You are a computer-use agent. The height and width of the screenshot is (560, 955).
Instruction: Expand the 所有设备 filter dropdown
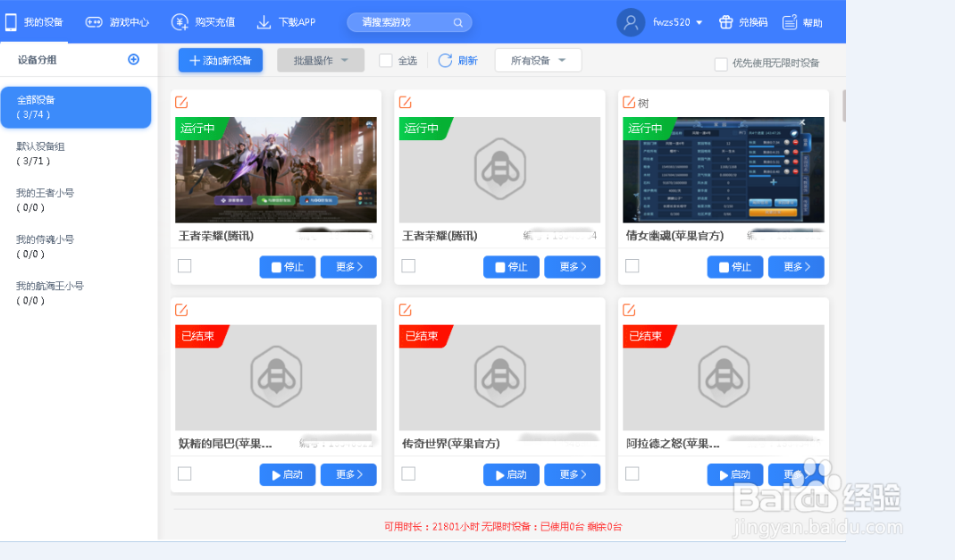[x=538, y=61]
